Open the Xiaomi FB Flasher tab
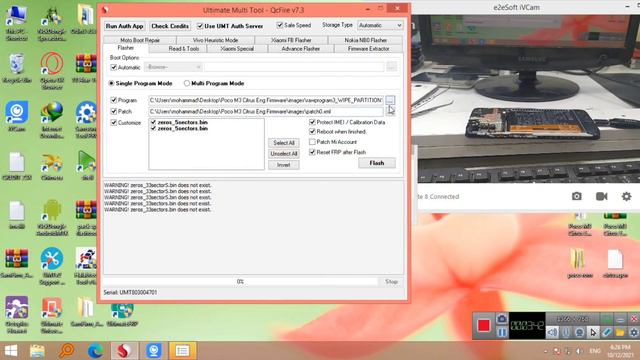The width and height of the screenshot is (640, 360). [291, 40]
